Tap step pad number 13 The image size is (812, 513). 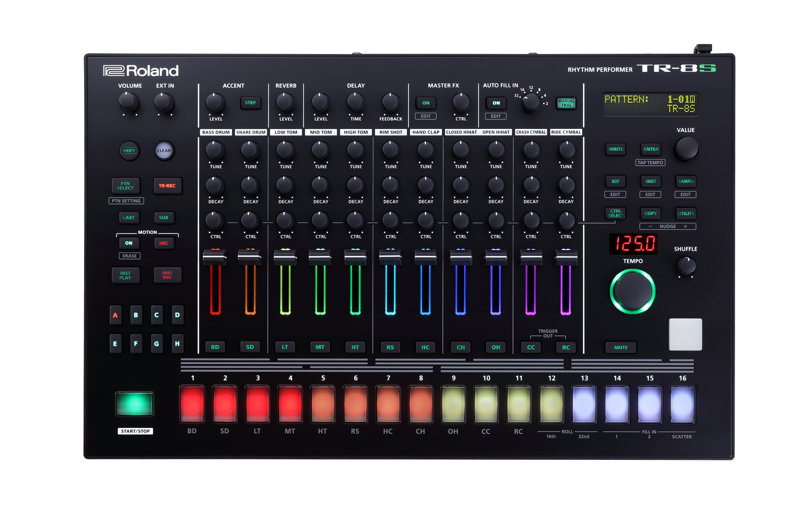pyautogui.click(x=584, y=405)
